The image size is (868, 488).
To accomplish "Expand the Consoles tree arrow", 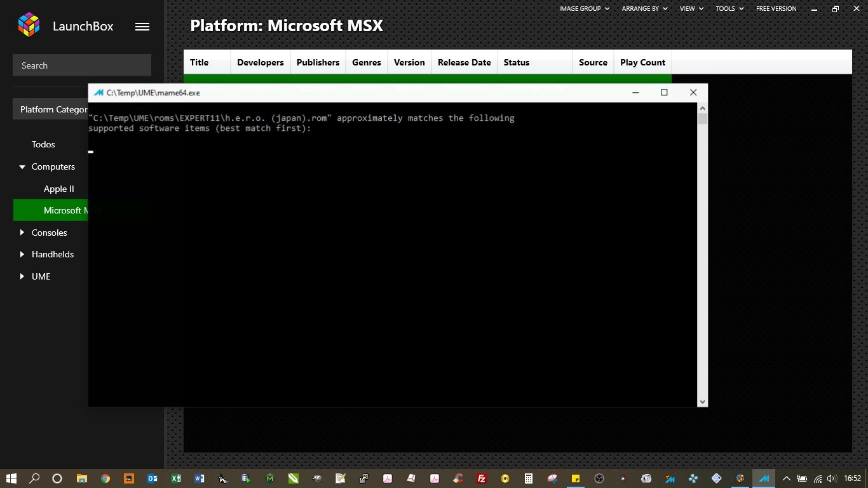I will pos(23,233).
